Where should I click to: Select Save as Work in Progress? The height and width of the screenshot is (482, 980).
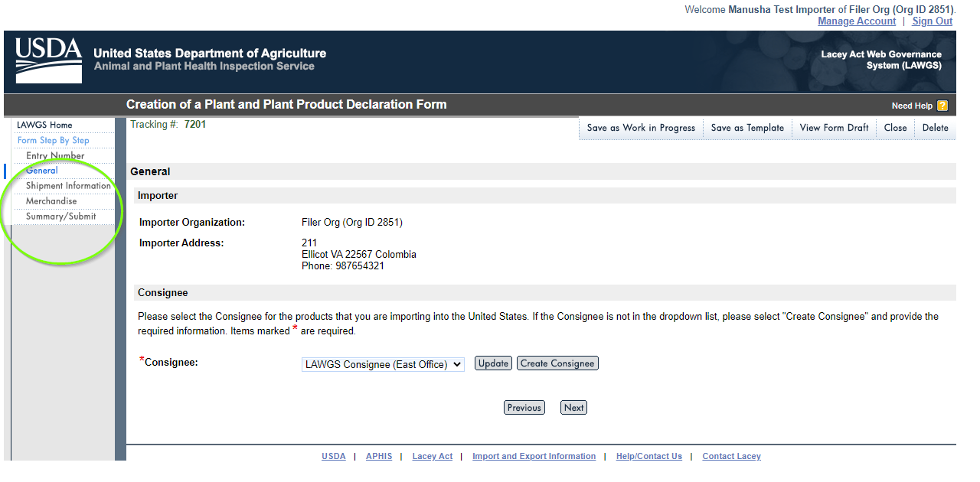[641, 128]
